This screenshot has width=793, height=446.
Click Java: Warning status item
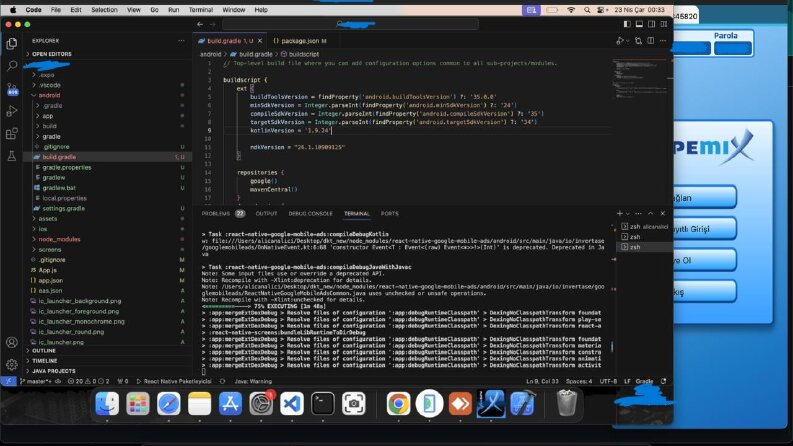[253, 381]
